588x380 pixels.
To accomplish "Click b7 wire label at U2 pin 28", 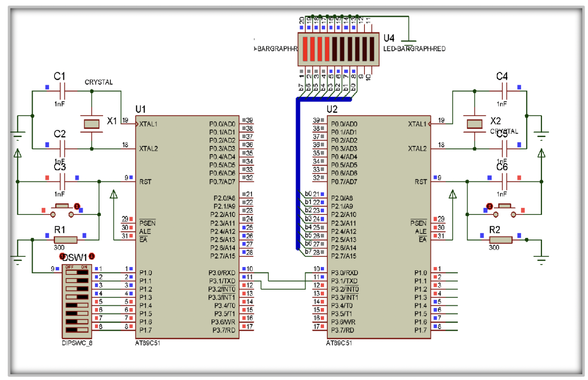I will (x=308, y=252).
